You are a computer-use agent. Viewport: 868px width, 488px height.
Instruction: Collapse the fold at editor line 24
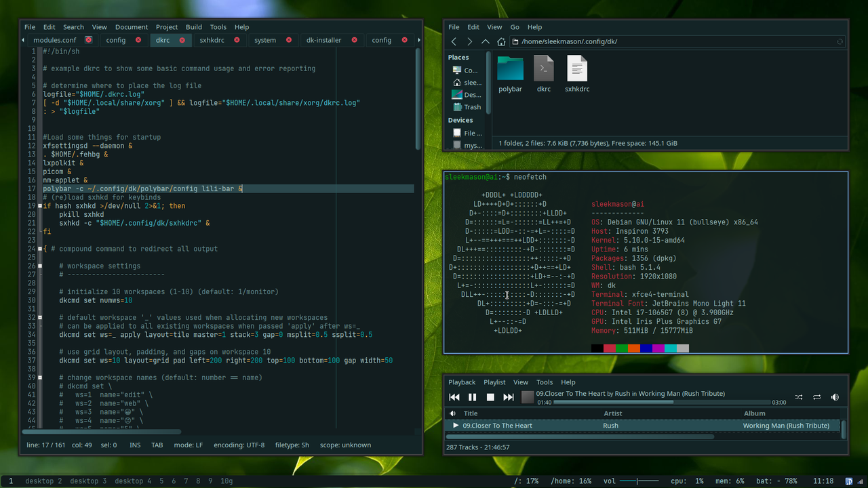point(40,249)
